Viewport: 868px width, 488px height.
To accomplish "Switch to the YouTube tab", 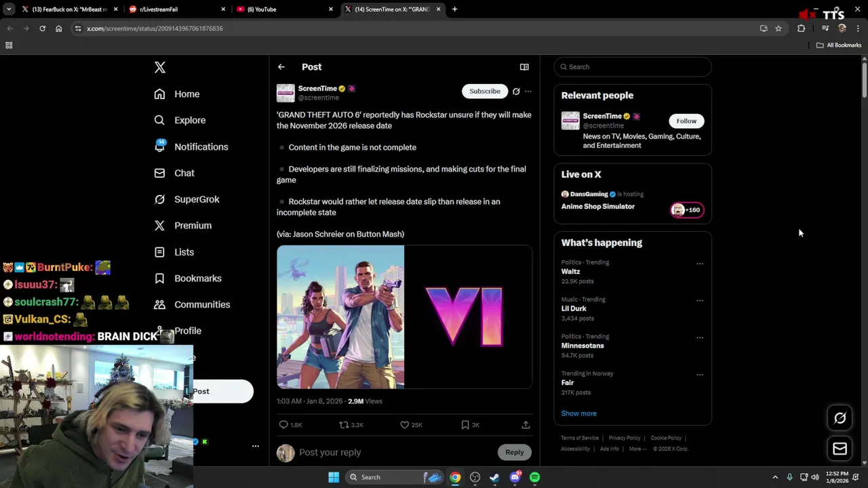I will [x=285, y=9].
